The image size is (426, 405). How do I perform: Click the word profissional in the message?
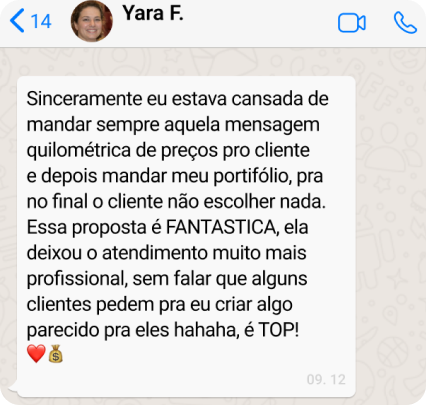(x=77, y=279)
